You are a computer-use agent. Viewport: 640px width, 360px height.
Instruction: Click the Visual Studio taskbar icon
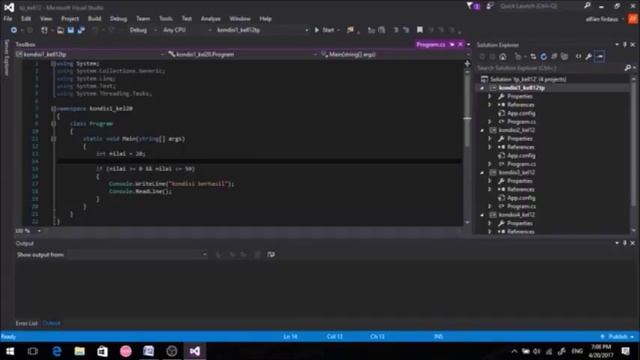[x=195, y=351]
